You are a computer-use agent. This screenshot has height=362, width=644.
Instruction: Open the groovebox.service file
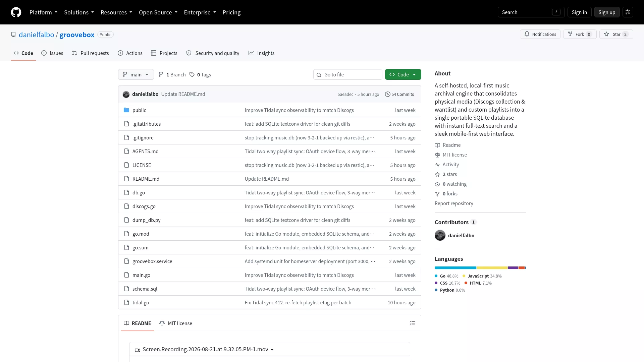click(152, 261)
